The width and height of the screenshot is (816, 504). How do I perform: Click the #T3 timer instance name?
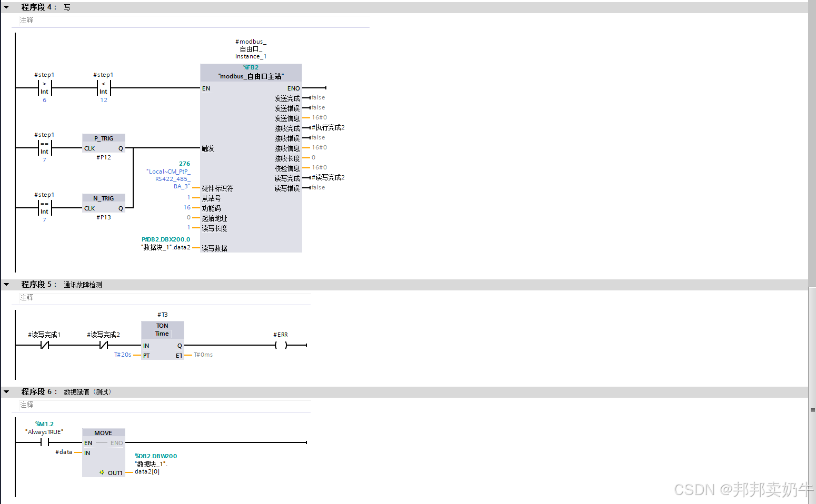163,315
